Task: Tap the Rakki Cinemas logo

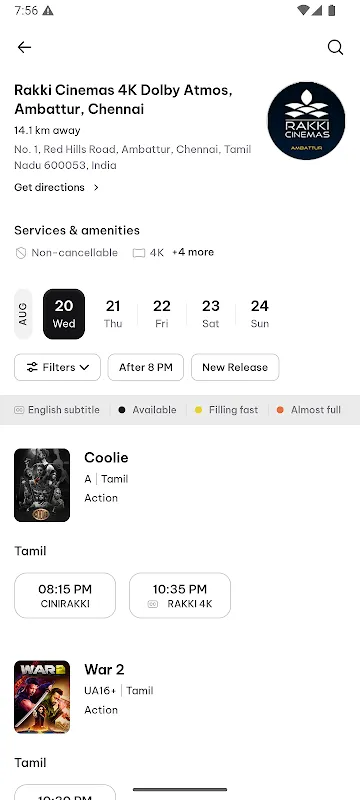Action: [306, 121]
